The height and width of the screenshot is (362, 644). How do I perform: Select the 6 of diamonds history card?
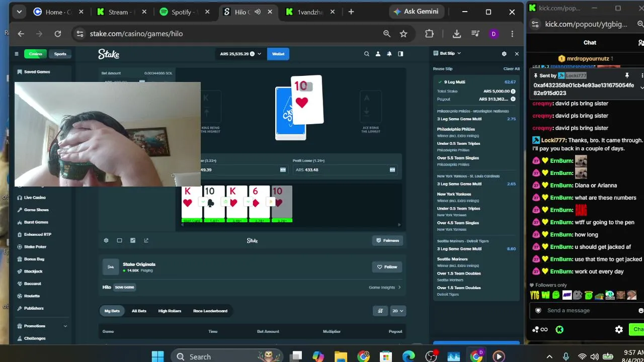259,203
